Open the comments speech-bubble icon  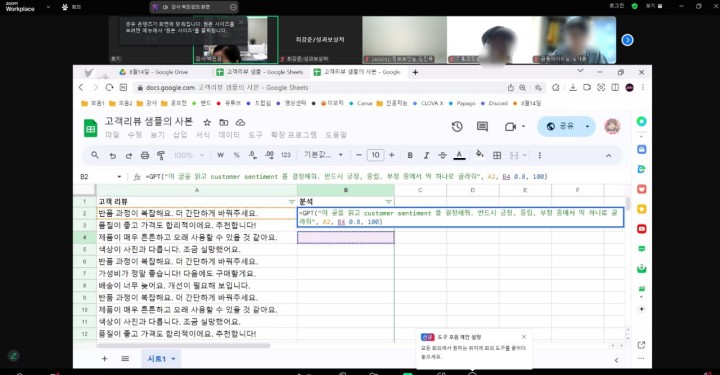click(x=482, y=127)
